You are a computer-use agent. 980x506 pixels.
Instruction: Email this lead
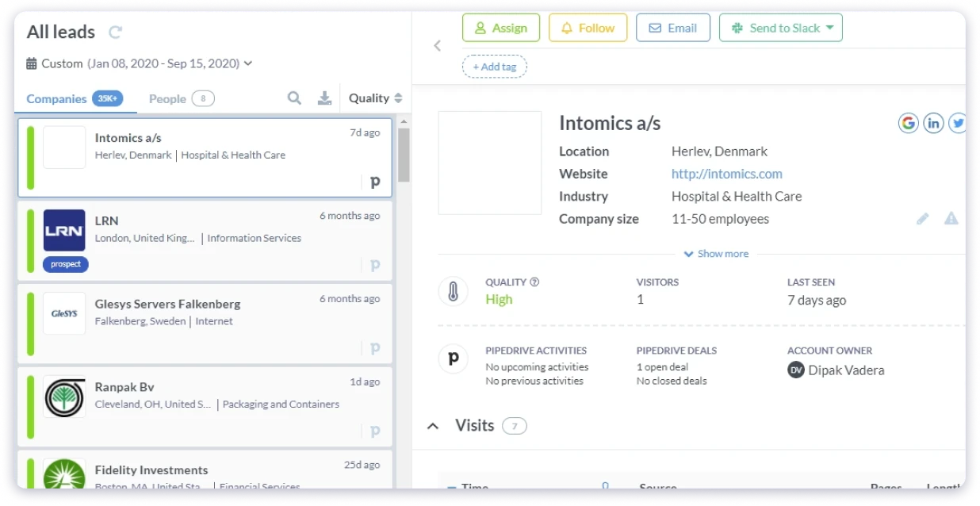click(672, 28)
